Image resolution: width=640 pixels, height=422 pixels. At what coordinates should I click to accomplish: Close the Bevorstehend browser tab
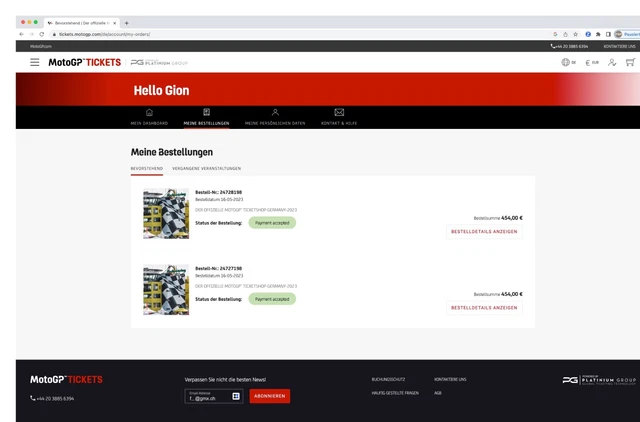[x=115, y=23]
